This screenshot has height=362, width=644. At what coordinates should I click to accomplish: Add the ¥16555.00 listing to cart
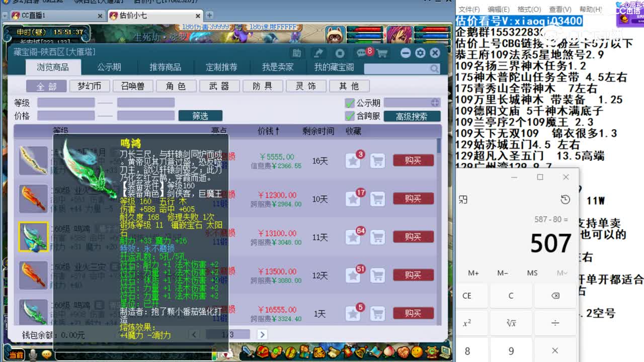click(377, 313)
